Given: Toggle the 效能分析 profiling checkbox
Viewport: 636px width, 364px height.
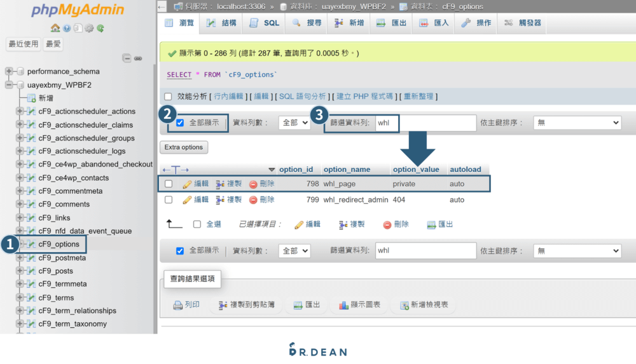Looking at the screenshot, I should [168, 97].
